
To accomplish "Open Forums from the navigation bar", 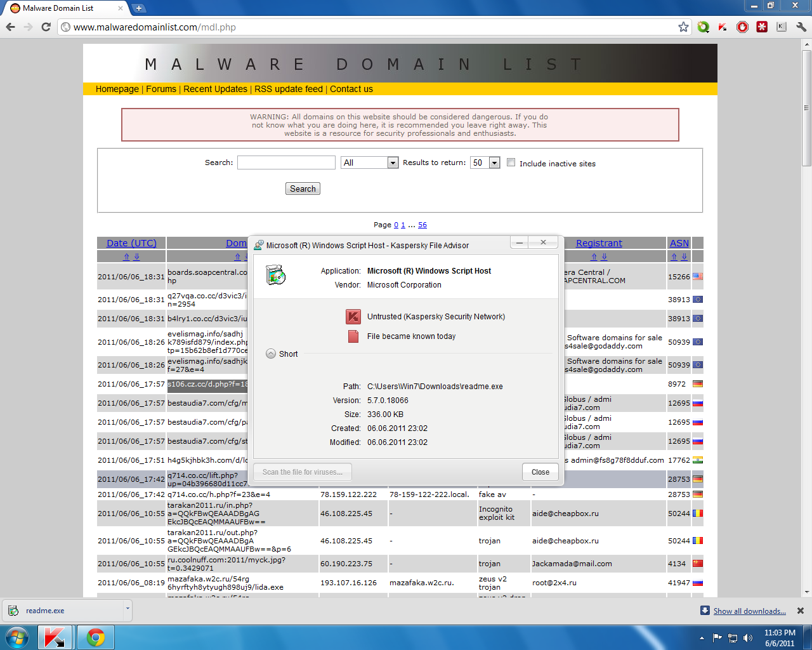I will point(161,89).
